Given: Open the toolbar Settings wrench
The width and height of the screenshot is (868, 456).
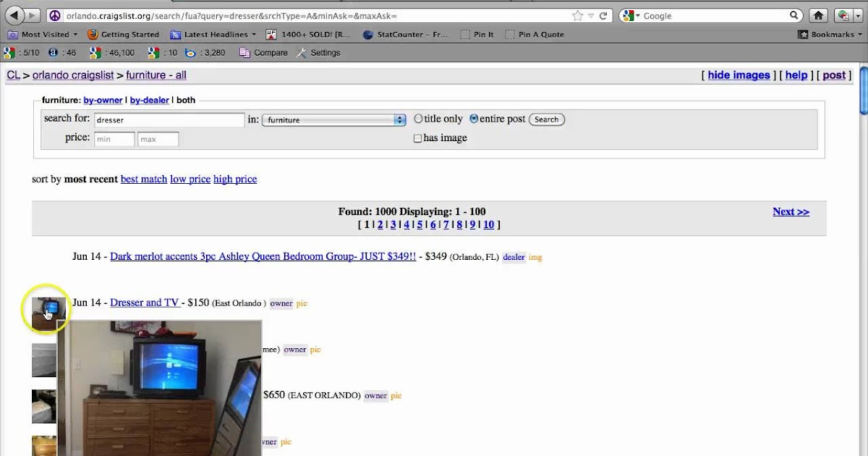Looking at the screenshot, I should [318, 53].
